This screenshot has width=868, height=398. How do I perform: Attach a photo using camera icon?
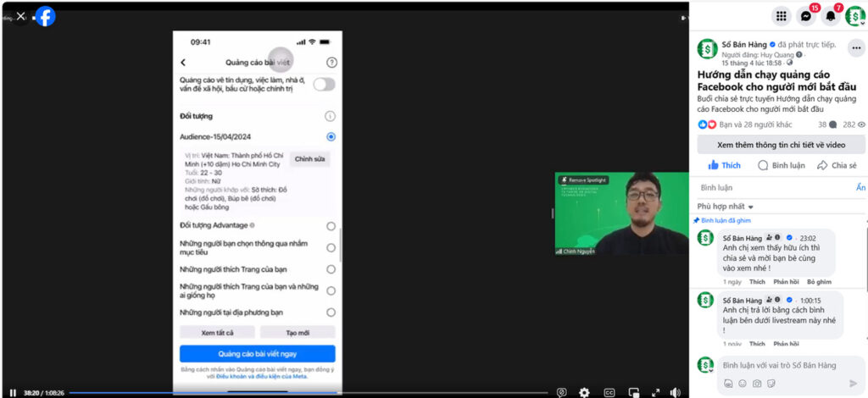coord(757,383)
